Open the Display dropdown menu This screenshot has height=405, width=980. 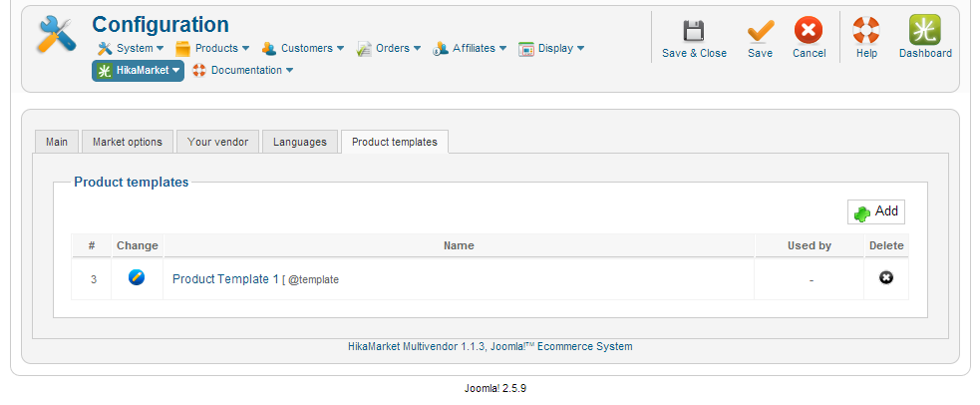[551, 48]
